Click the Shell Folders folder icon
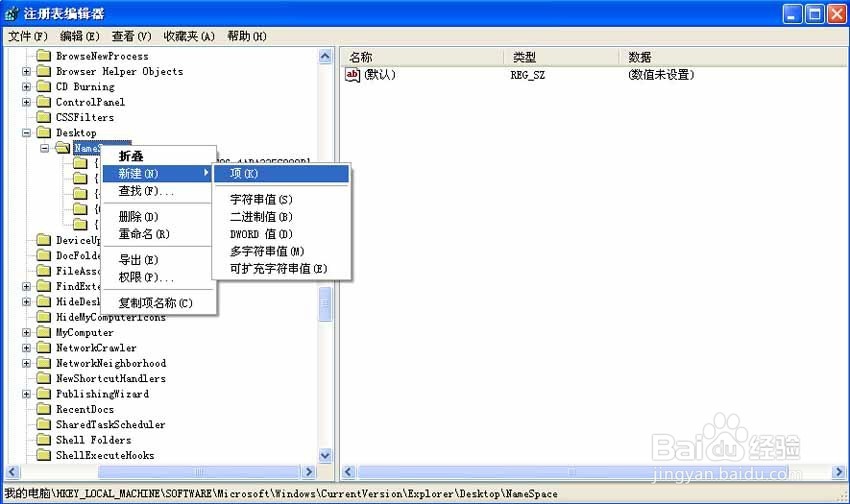The height and width of the screenshot is (504, 850). point(43,440)
